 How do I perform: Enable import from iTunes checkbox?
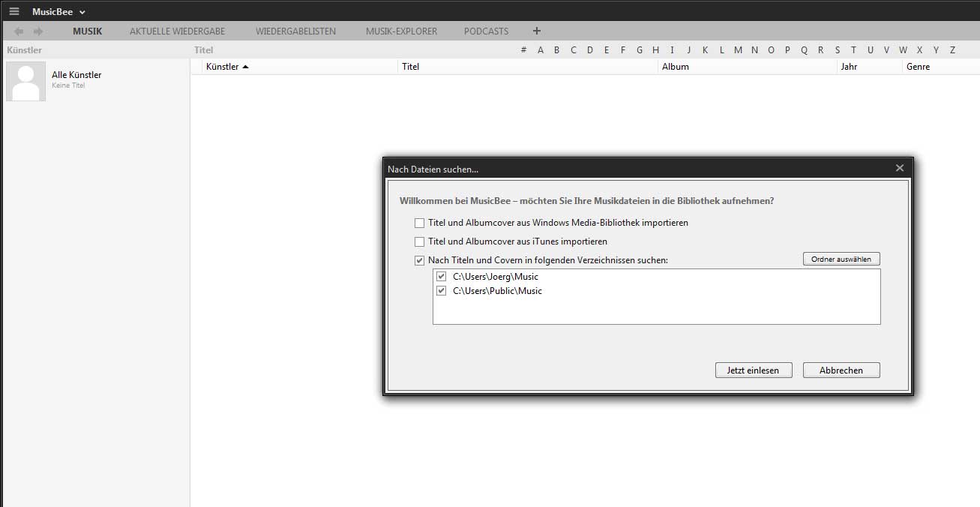[x=420, y=241]
